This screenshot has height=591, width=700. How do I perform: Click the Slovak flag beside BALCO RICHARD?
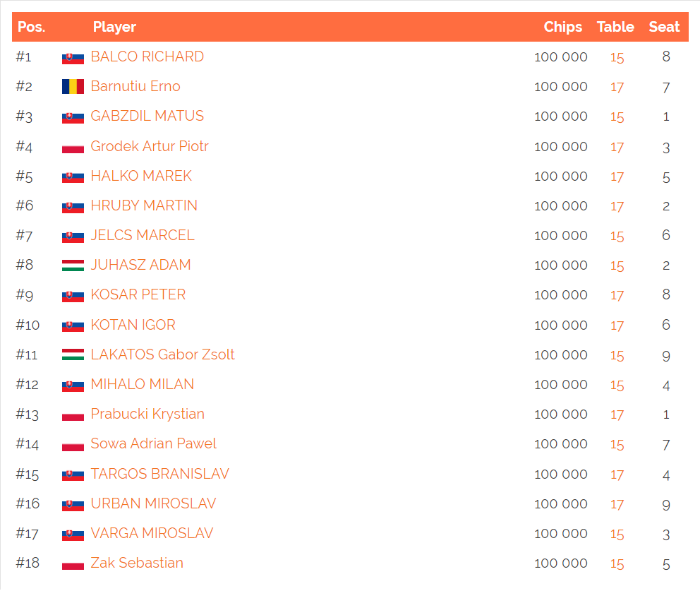pyautogui.click(x=73, y=57)
